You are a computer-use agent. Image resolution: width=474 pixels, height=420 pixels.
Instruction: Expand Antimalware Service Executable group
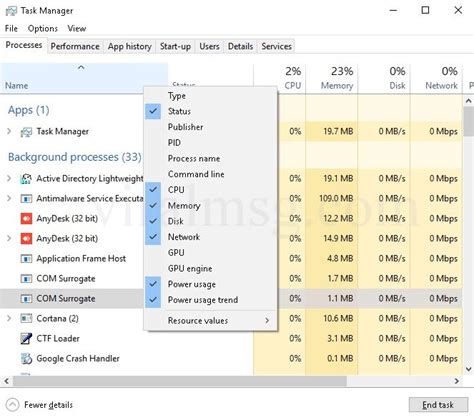(9, 199)
